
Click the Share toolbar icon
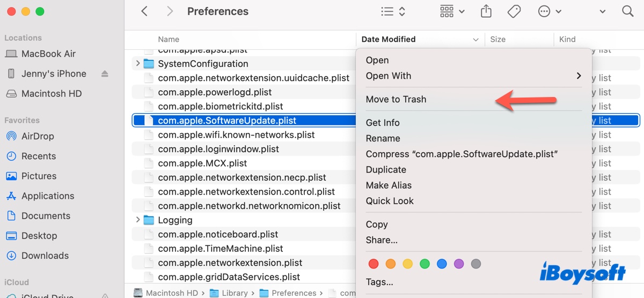click(486, 11)
